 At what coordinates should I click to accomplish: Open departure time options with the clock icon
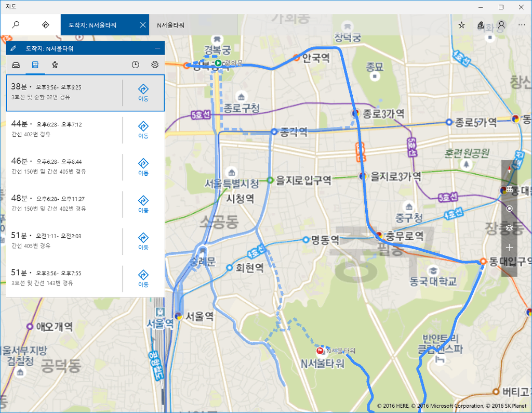tap(135, 64)
